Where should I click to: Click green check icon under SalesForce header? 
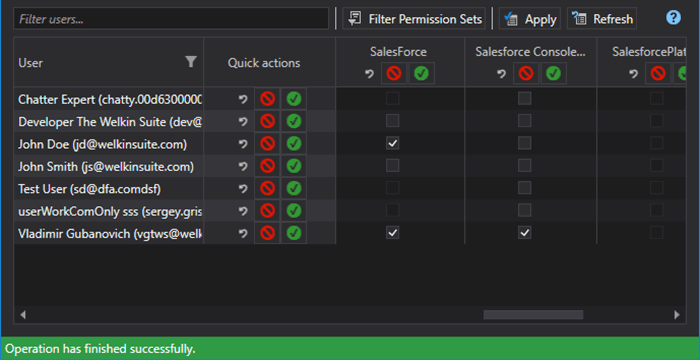tap(421, 74)
